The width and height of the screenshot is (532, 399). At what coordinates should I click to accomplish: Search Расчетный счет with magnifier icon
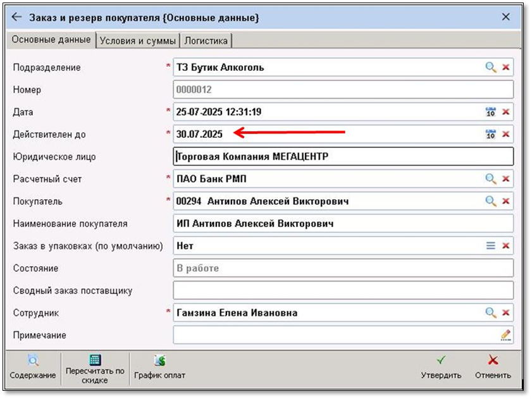tap(490, 179)
